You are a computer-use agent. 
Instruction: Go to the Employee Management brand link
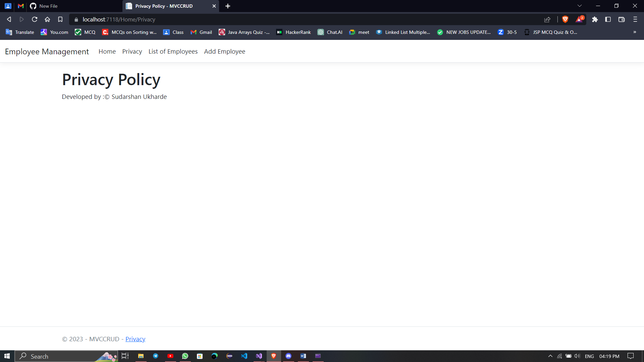click(x=47, y=51)
